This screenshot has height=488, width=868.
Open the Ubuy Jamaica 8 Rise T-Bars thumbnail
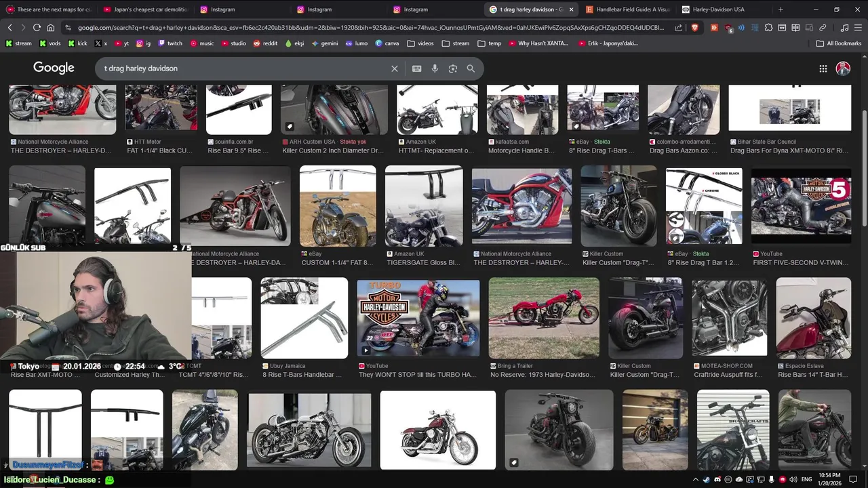click(x=304, y=318)
